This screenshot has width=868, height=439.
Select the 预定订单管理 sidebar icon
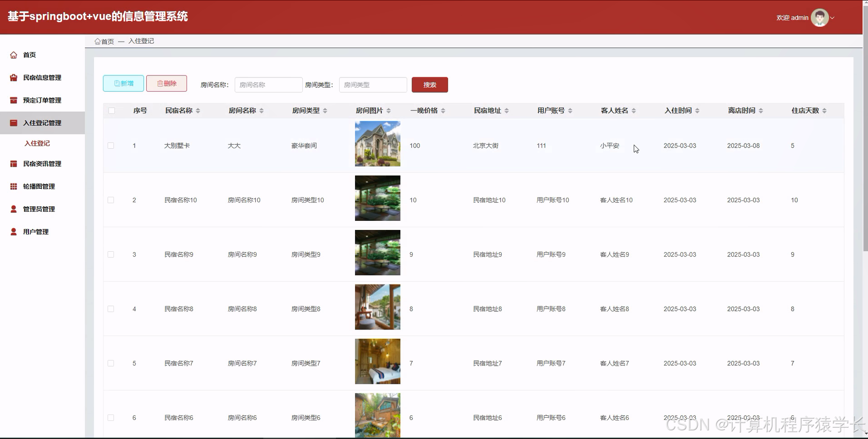[x=13, y=100]
